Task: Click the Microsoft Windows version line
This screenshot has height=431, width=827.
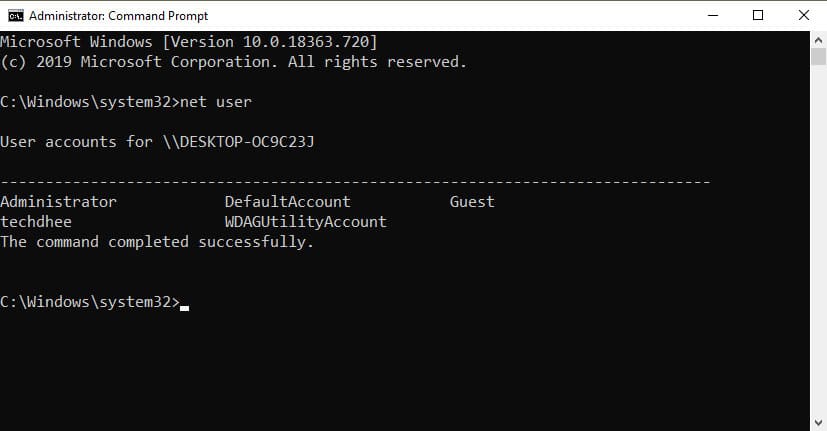Action: point(188,41)
